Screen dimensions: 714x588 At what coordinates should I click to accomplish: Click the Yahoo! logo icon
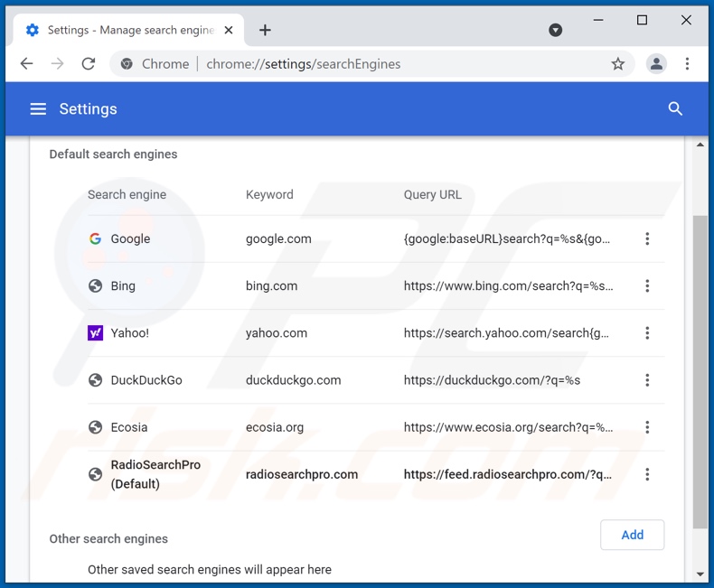tap(95, 333)
